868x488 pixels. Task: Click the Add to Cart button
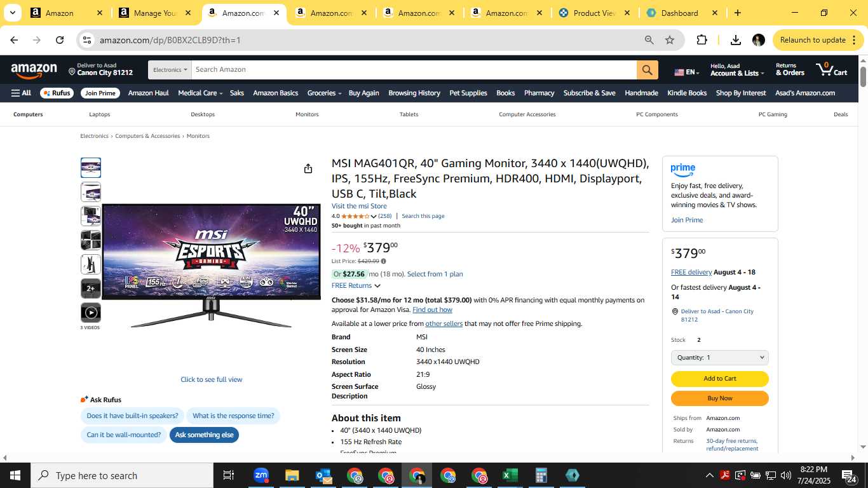[x=720, y=379]
